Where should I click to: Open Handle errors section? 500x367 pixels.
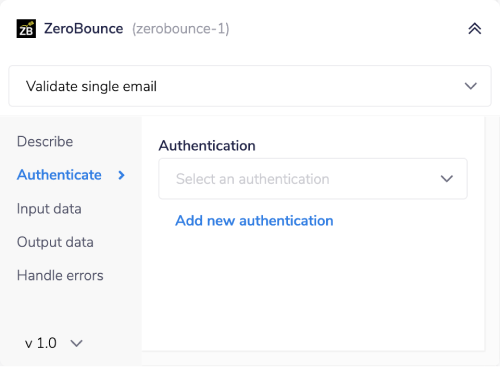pos(60,276)
